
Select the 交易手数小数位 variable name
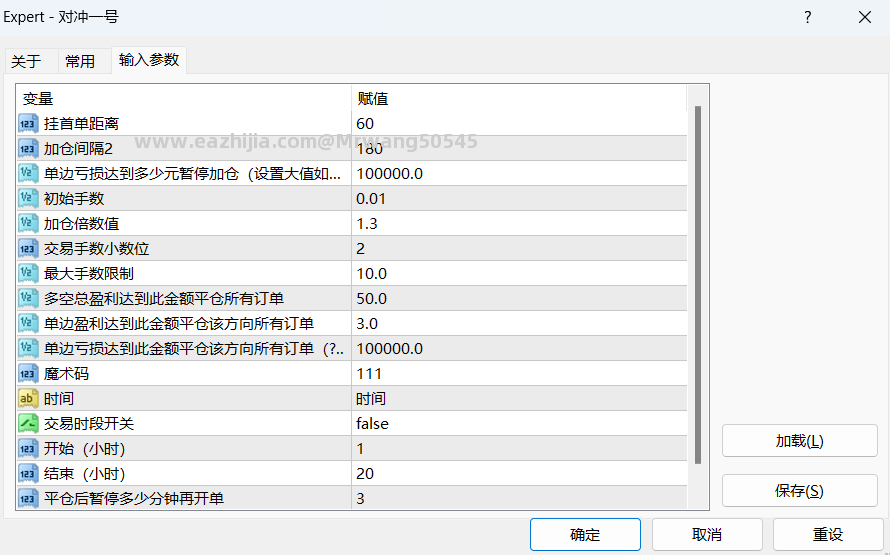tap(96, 249)
